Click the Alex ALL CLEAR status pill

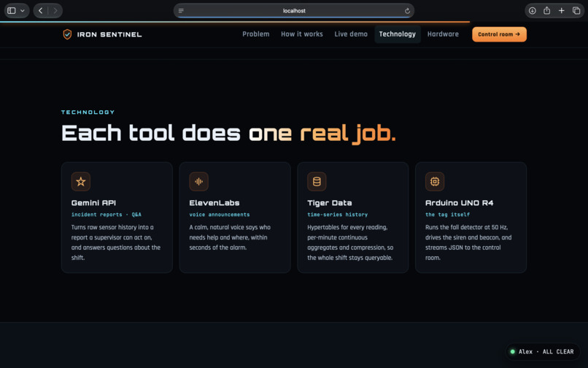click(542, 351)
